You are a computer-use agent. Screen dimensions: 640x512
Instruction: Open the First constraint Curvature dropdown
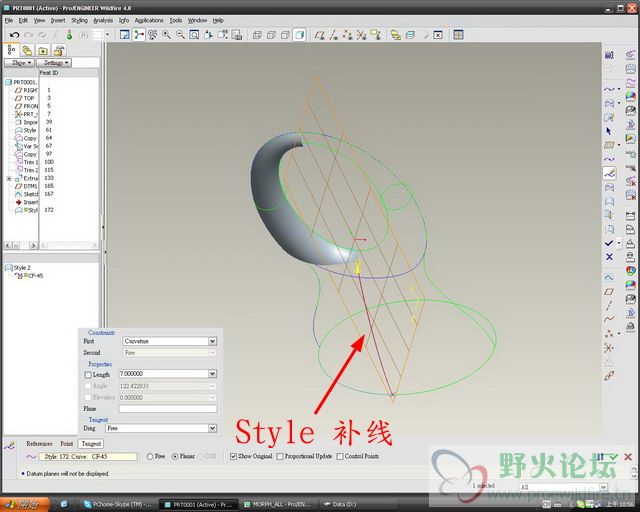click(212, 341)
